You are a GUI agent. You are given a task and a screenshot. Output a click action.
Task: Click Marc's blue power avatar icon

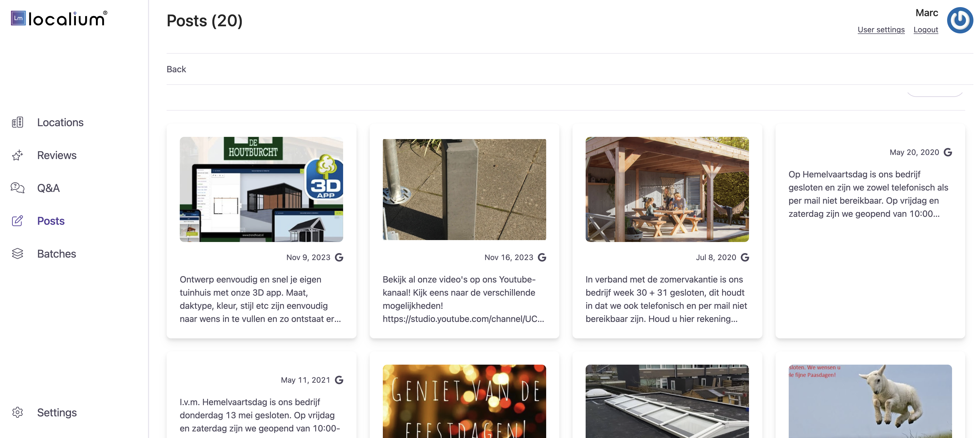click(x=960, y=20)
